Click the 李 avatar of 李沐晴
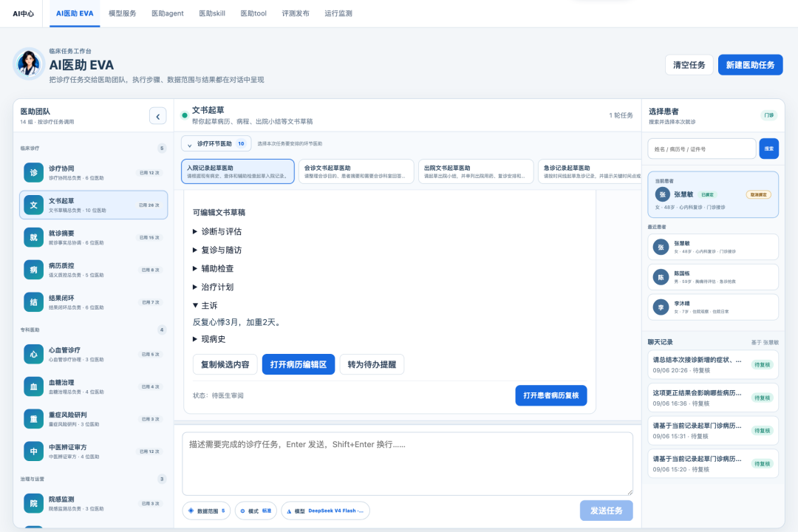798x532 pixels. point(661,307)
